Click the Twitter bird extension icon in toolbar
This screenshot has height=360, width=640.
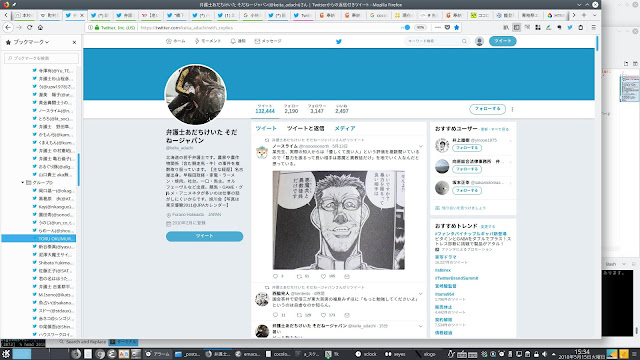click(570, 27)
